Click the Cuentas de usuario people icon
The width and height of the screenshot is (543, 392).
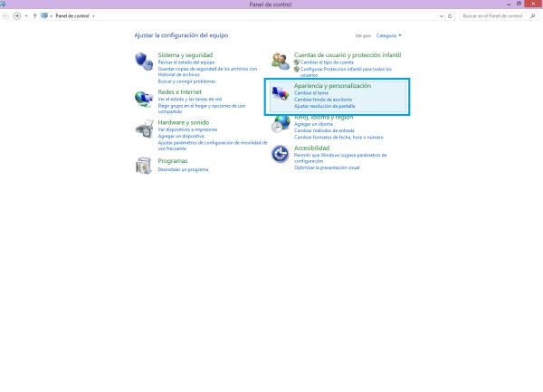(281, 62)
